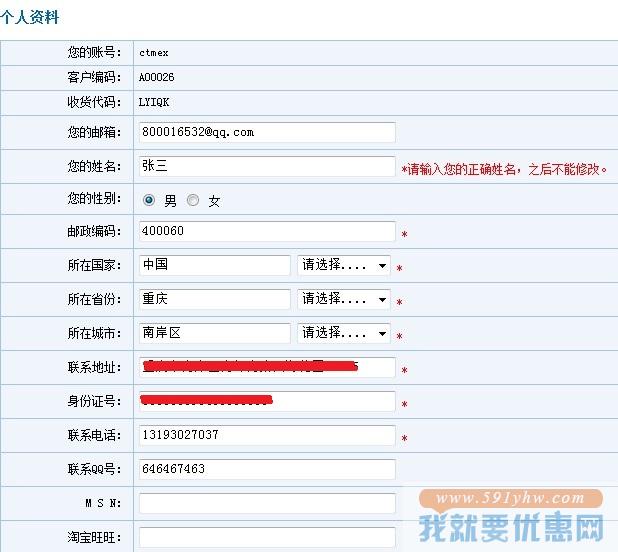Click the 联系QQ号 field with 646467463
This screenshot has width=618, height=552.
267,469
